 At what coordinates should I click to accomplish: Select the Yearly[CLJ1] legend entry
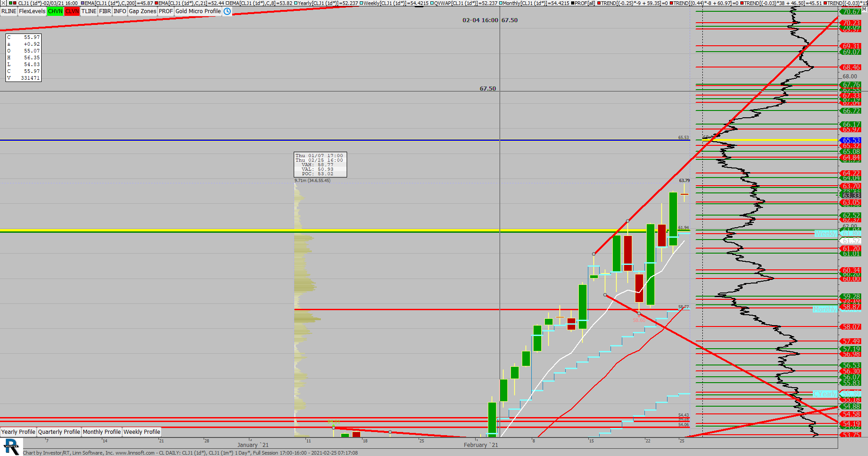(x=326, y=3)
